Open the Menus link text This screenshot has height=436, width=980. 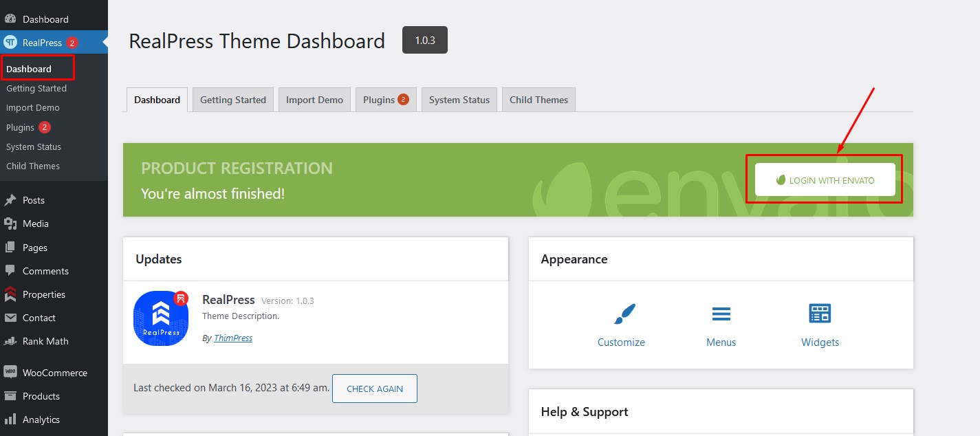click(x=721, y=342)
